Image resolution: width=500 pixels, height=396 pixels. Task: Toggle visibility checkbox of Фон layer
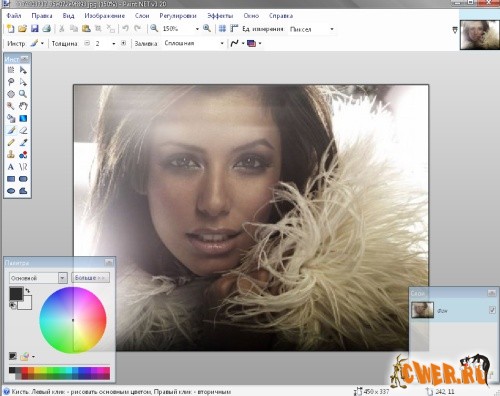coord(492,310)
